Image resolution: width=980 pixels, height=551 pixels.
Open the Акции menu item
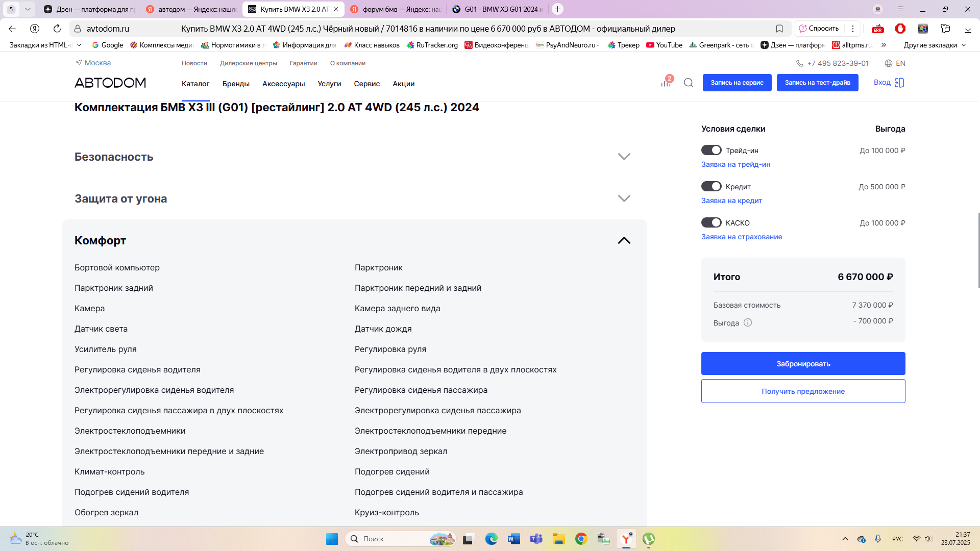[404, 84]
